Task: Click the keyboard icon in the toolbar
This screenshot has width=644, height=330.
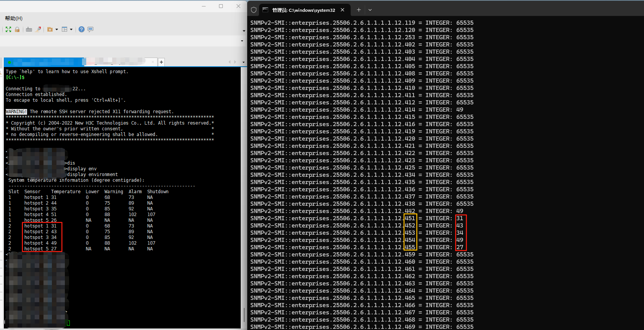Action: [29, 29]
